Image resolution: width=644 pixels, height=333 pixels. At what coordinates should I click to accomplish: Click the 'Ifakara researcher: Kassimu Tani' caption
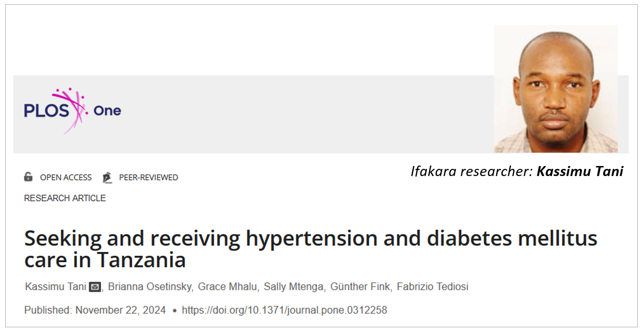(x=517, y=172)
